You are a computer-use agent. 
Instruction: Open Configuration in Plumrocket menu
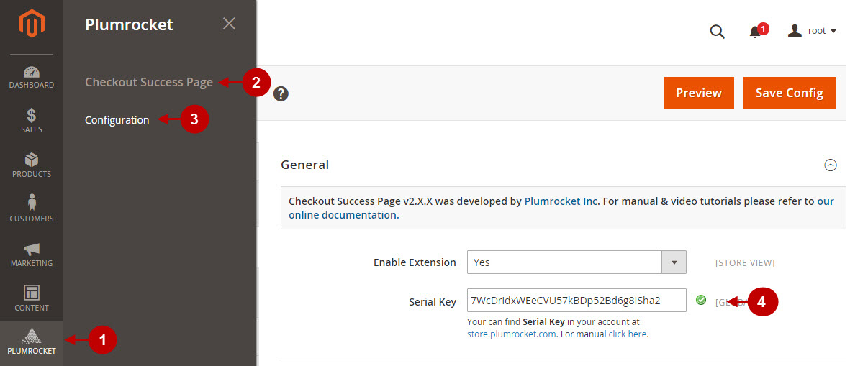point(117,120)
